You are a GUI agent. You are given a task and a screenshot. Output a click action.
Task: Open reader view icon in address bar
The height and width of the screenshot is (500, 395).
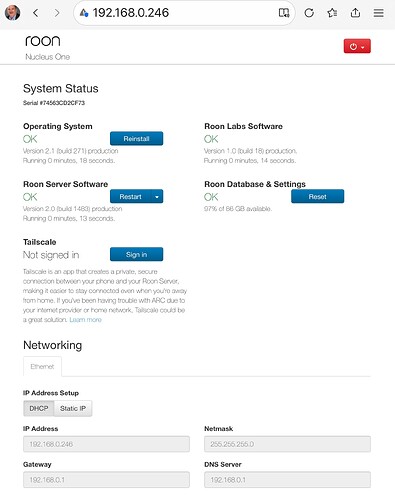(x=284, y=13)
